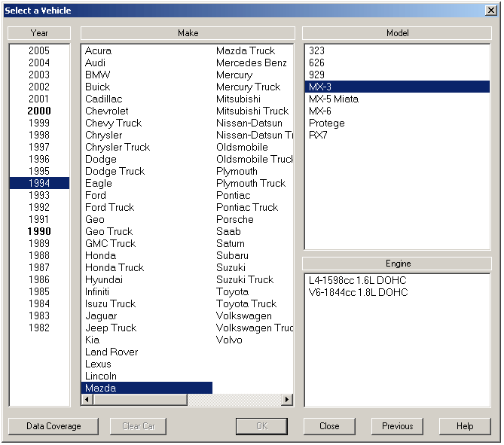Select year 1982
This screenshot has width=504, height=445.
click(x=39, y=328)
